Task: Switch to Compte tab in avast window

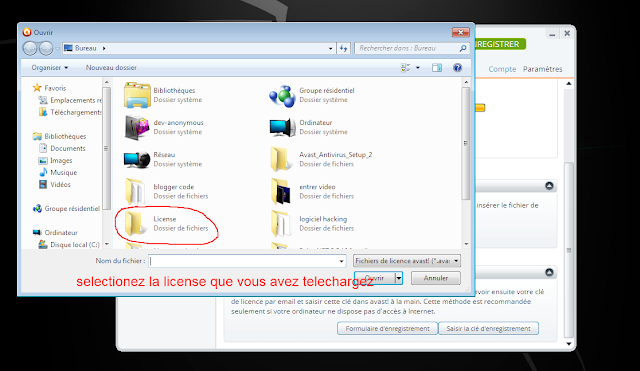Action: pos(502,69)
